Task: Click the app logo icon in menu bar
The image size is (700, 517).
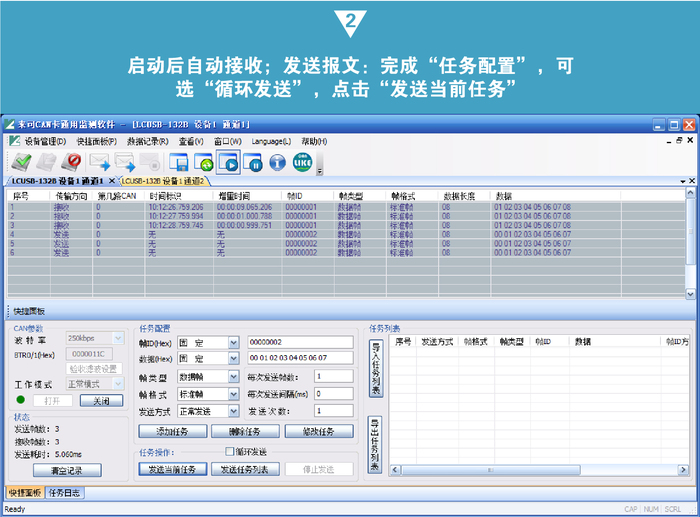Action: (14, 141)
